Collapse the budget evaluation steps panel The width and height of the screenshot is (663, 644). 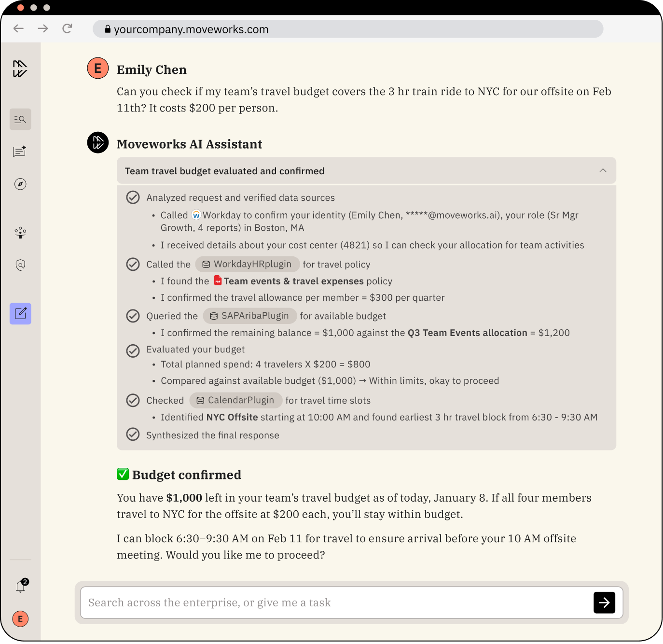[602, 170]
